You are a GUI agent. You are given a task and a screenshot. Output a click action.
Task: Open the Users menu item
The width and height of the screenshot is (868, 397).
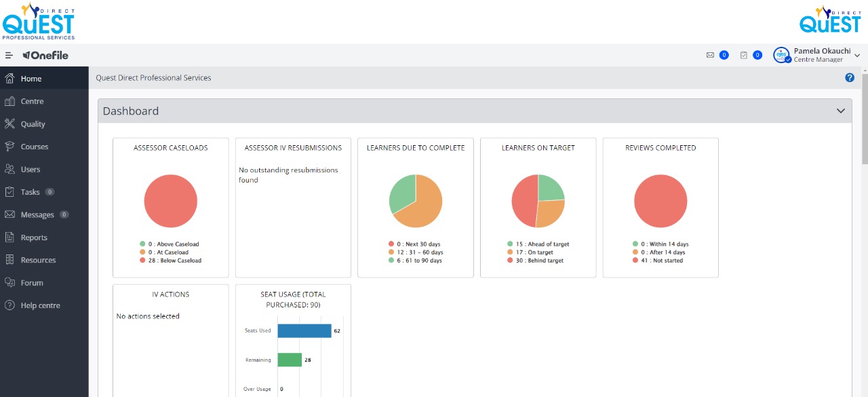(x=44, y=169)
